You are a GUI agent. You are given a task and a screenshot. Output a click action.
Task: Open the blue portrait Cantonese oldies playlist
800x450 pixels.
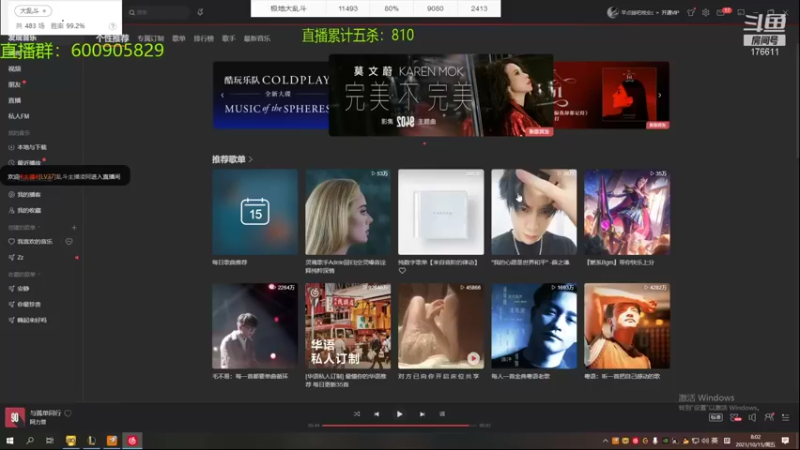tap(534, 326)
